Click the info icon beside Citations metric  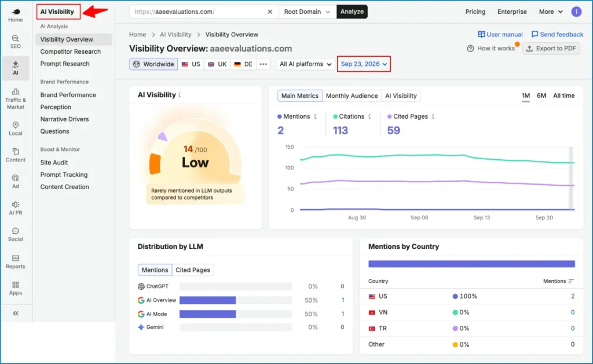pos(369,116)
